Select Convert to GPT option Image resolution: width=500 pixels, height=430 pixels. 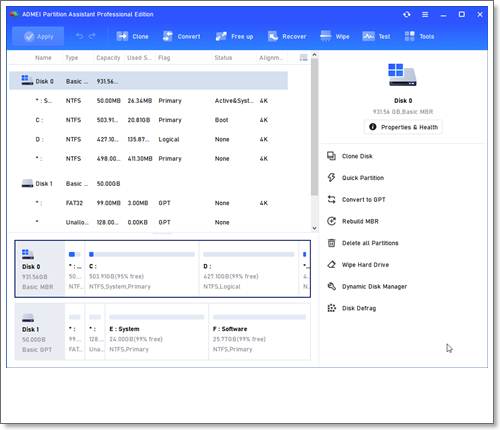(364, 200)
